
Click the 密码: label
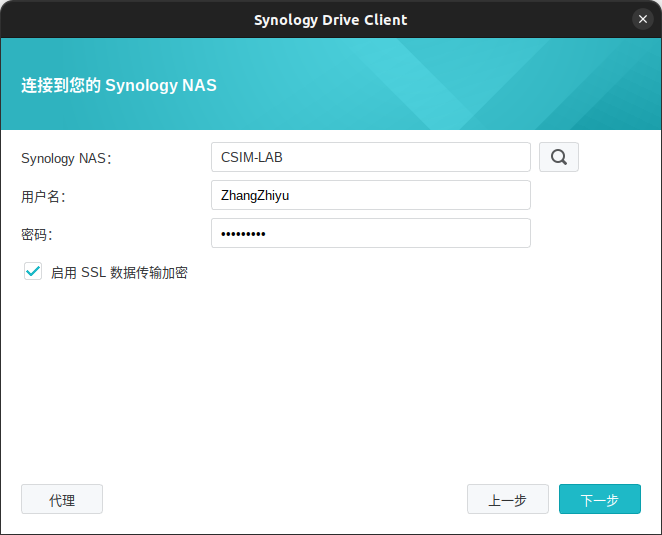pos(37,234)
